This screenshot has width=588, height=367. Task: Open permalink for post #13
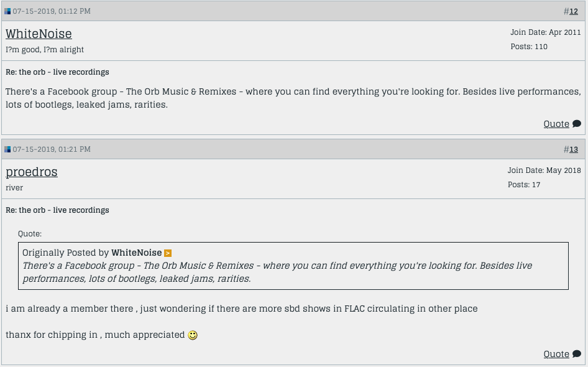pos(574,149)
